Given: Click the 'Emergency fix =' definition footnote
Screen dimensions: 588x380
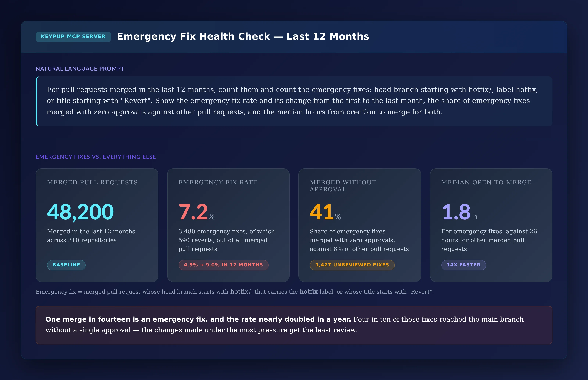Looking at the screenshot, I should tap(234, 292).
